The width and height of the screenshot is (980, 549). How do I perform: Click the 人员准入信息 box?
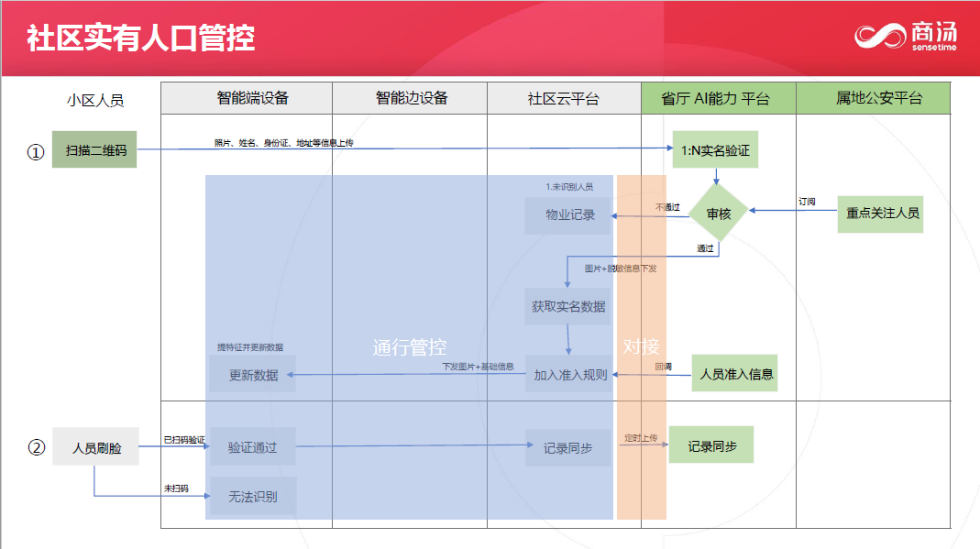click(x=734, y=374)
